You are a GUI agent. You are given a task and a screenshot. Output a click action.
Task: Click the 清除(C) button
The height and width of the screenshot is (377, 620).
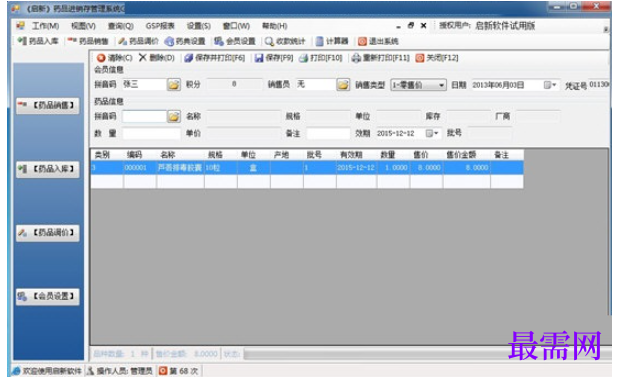(115, 58)
